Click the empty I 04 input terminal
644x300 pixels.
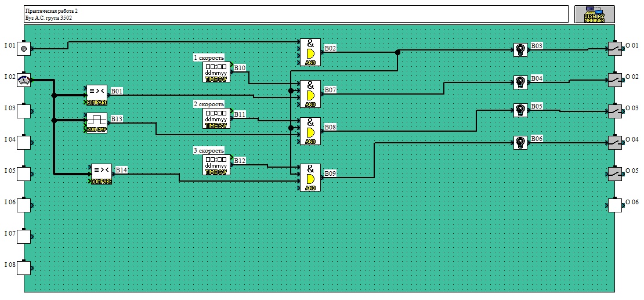[x=24, y=142]
